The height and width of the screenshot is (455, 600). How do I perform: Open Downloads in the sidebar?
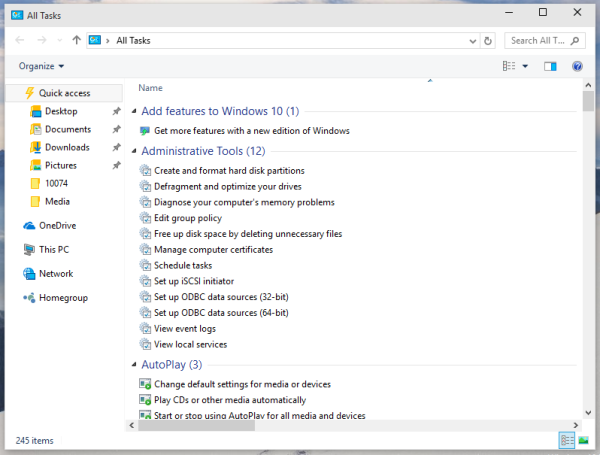coord(67,147)
